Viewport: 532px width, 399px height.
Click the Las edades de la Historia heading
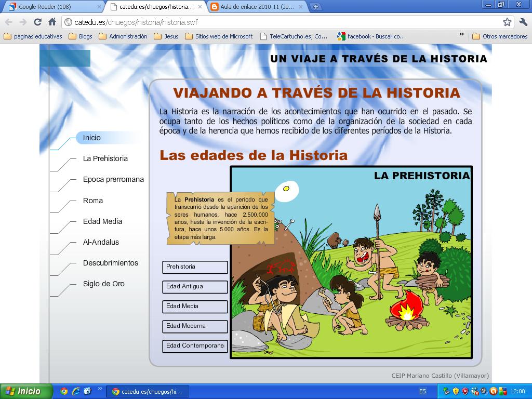click(x=254, y=155)
